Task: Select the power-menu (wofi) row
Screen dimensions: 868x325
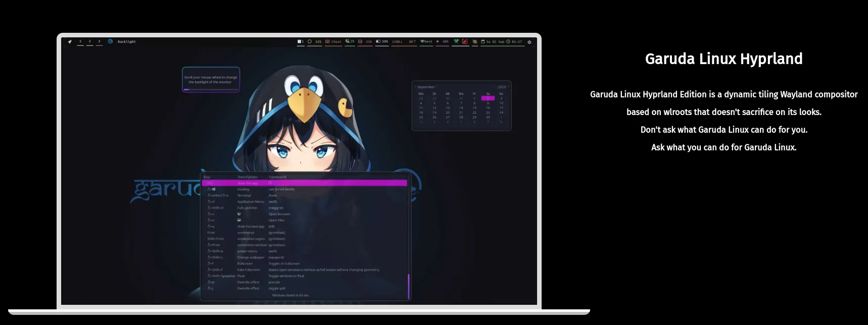Action: (305, 251)
